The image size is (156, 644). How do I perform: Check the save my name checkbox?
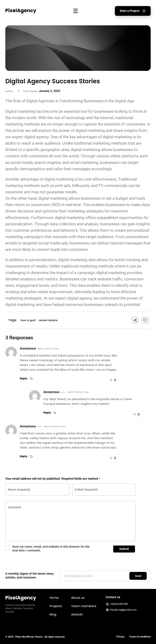tap(8, 548)
